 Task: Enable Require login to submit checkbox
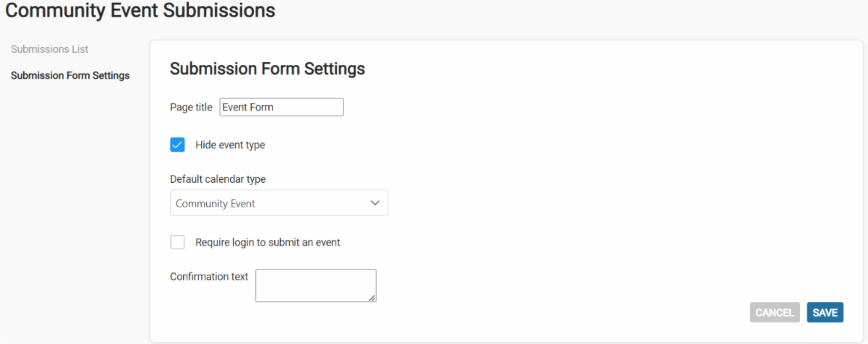coord(178,242)
